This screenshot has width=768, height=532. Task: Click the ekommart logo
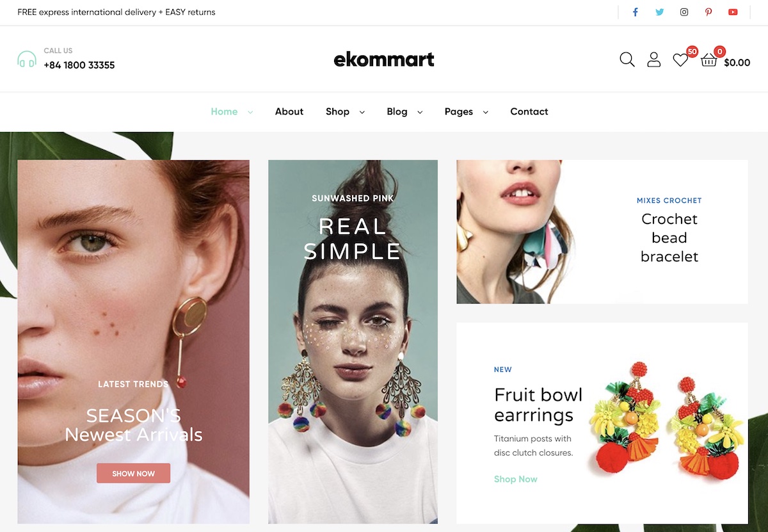pos(384,60)
